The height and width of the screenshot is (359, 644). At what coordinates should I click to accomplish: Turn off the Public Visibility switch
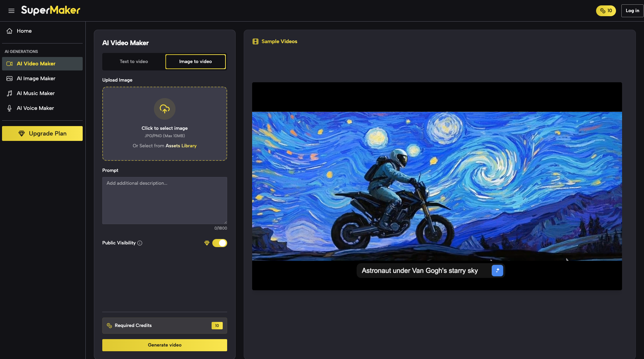[220, 243]
